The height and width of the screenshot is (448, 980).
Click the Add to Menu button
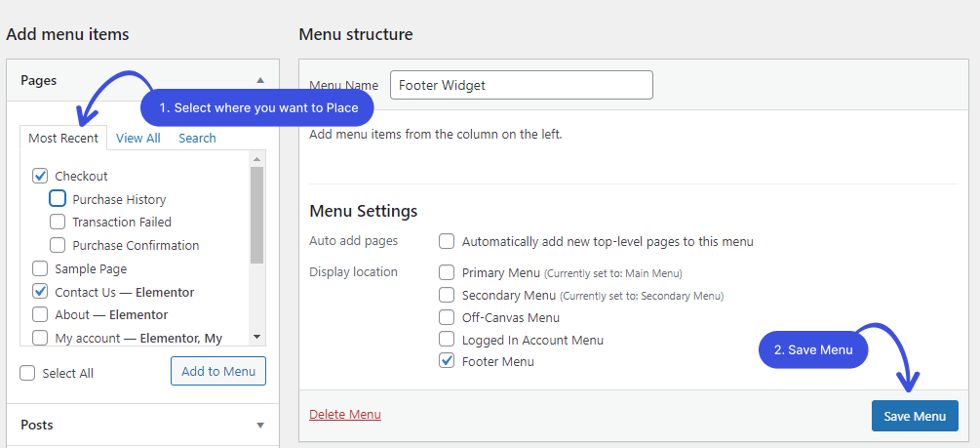(218, 371)
